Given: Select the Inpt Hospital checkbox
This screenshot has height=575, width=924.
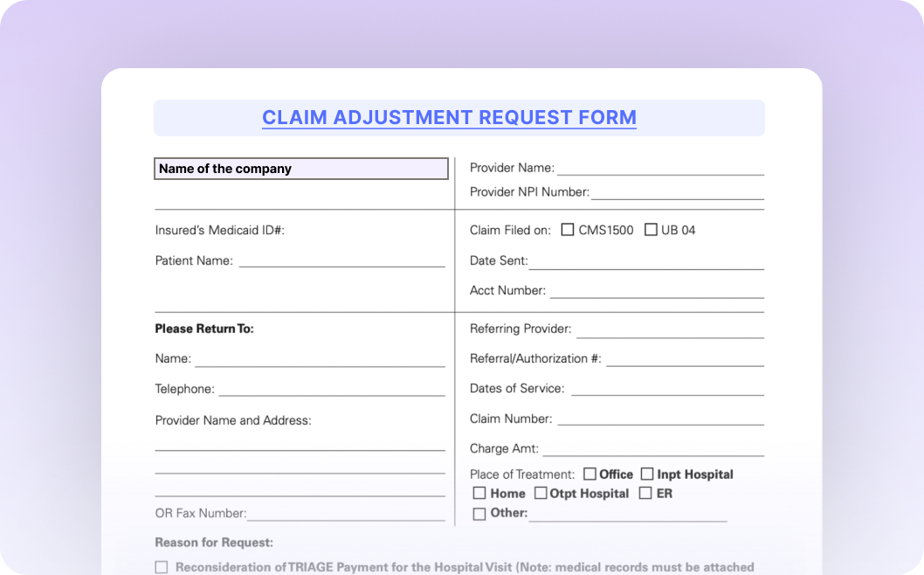Looking at the screenshot, I should (x=647, y=474).
